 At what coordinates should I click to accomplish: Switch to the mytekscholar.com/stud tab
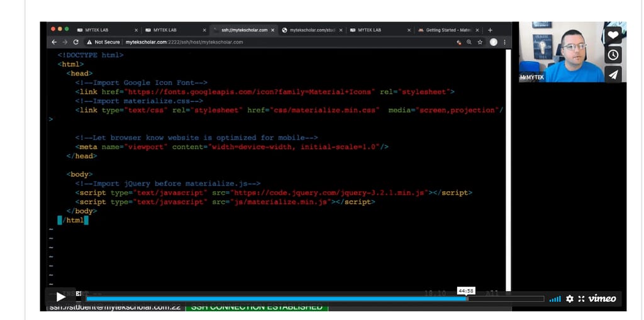(x=312, y=30)
